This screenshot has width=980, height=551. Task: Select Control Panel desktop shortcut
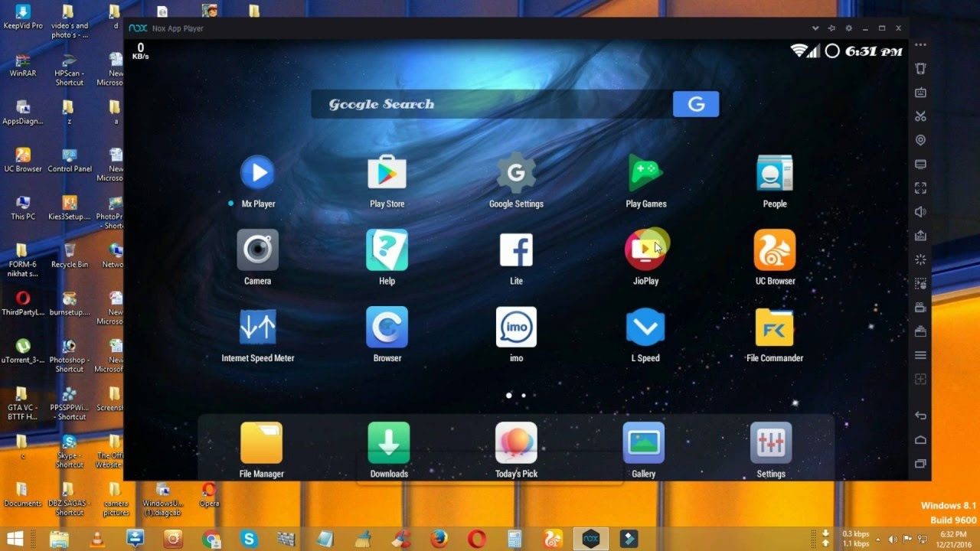[70, 160]
